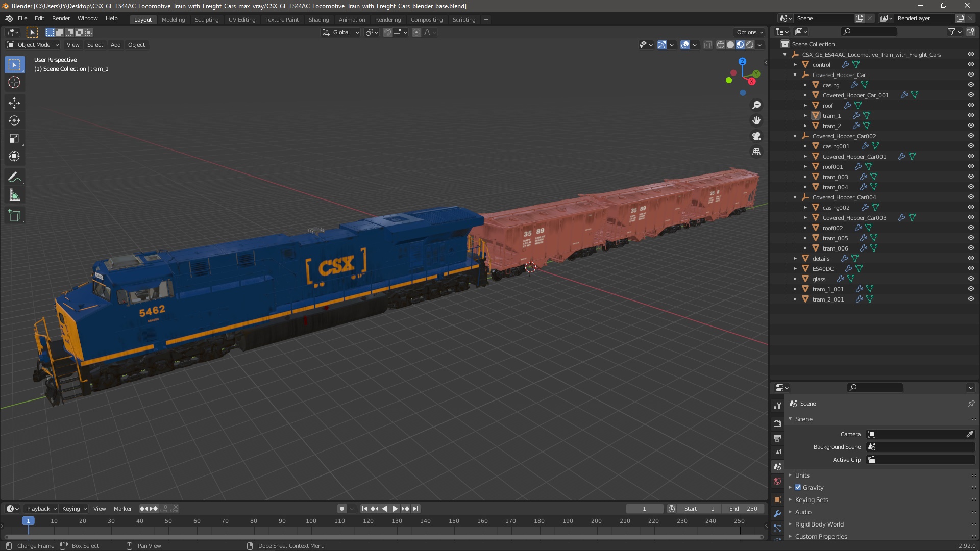Click the Z axis in navigation gizmo
Viewport: 980px width, 551px height.
(743, 61)
